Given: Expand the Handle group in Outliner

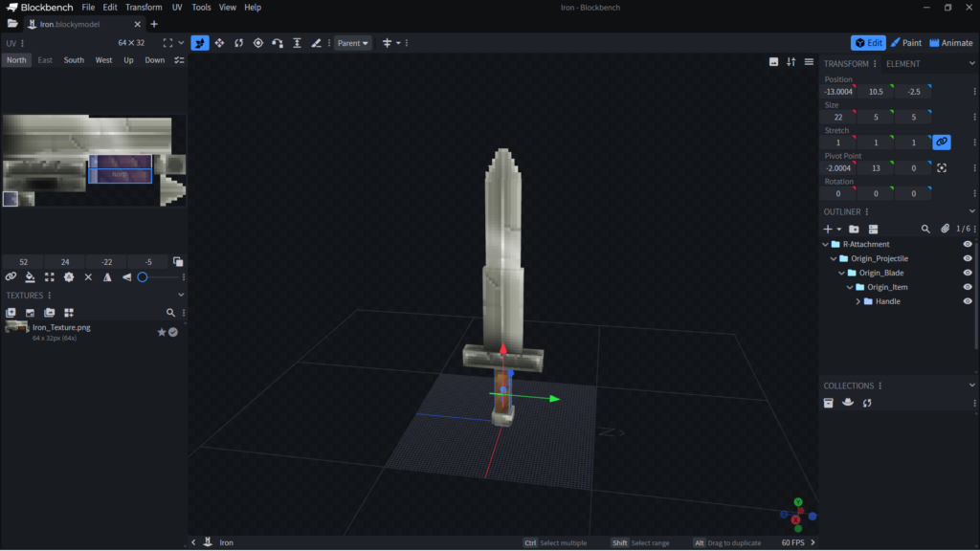Looking at the screenshot, I should click(857, 301).
